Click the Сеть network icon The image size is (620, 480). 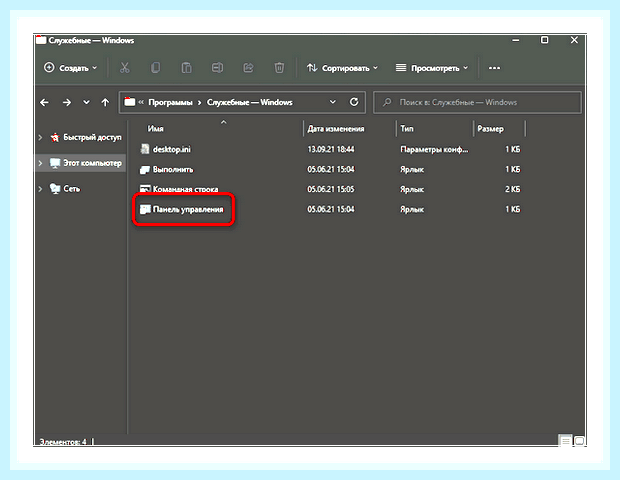[x=55, y=189]
